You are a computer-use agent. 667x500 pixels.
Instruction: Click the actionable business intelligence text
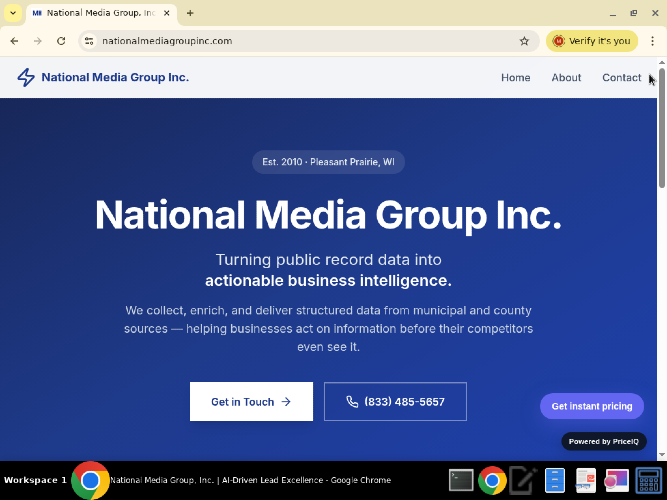[328, 281]
